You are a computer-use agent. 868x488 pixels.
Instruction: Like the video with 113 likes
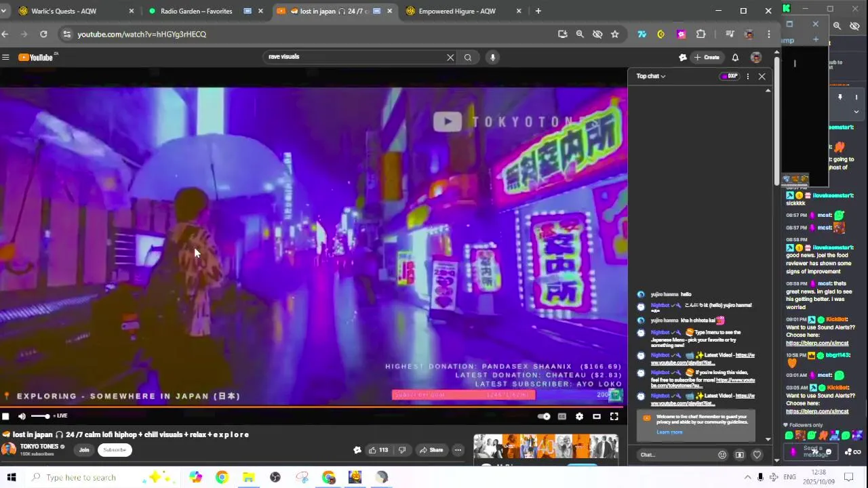378,450
